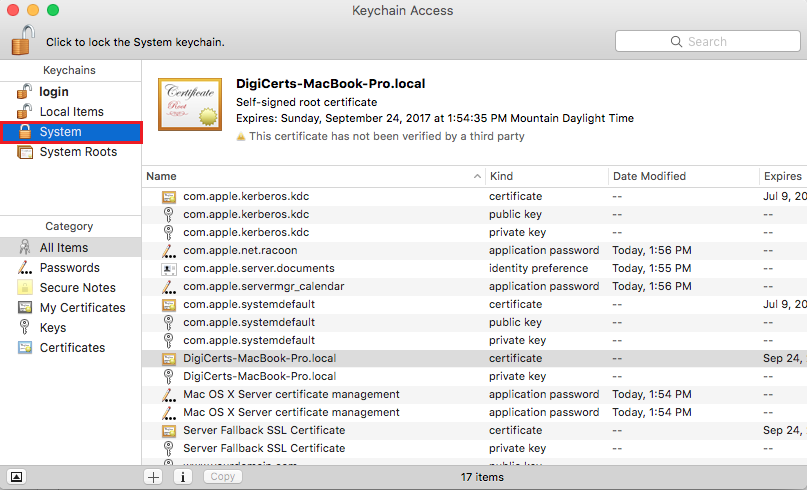Click the info (i) button
Screen dimensions: 807x490
click(183, 477)
